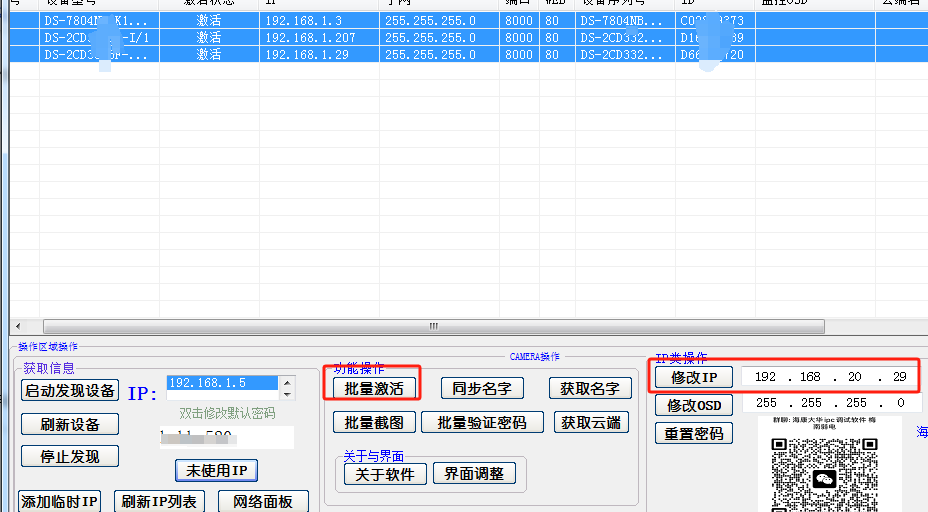Click up arrow of IP list spinner

click(288, 382)
